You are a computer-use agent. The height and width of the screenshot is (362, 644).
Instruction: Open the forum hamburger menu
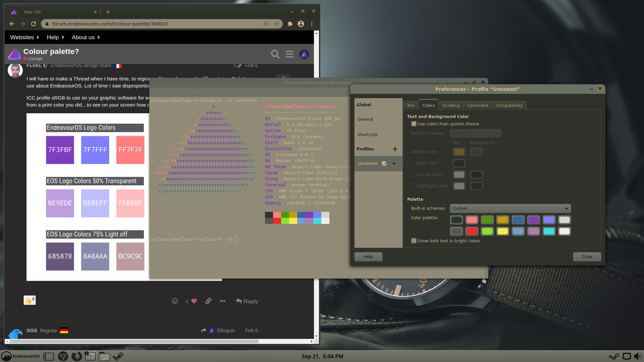[289, 54]
